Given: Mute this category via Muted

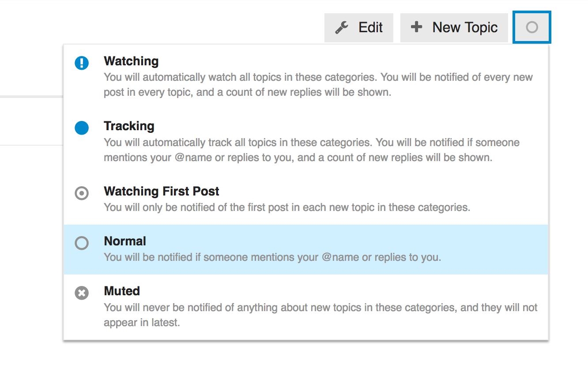Looking at the screenshot, I should 122,291.
